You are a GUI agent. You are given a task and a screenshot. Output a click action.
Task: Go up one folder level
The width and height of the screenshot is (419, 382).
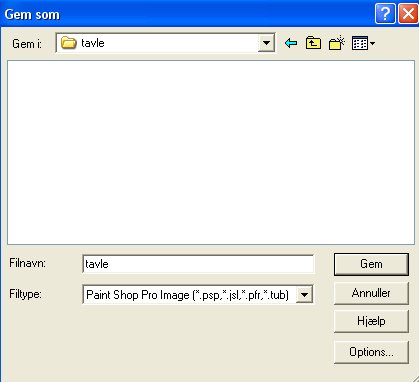(x=313, y=43)
